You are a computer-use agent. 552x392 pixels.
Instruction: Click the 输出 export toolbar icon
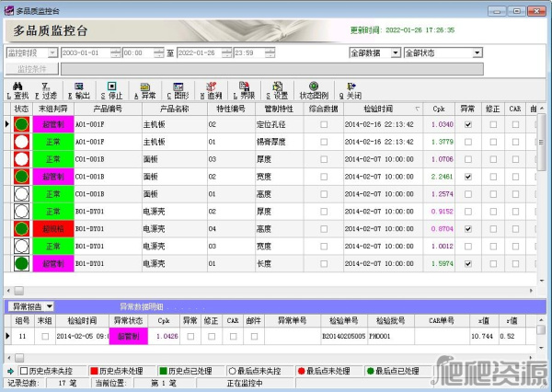tap(79, 86)
